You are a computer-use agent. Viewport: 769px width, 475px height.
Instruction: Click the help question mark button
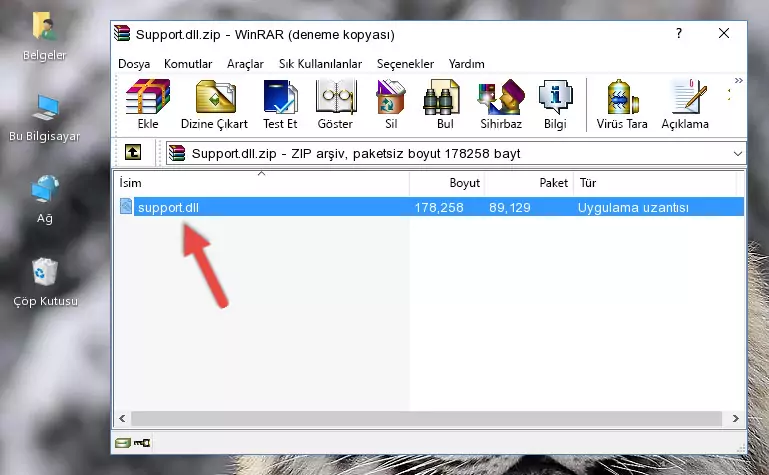(679, 33)
